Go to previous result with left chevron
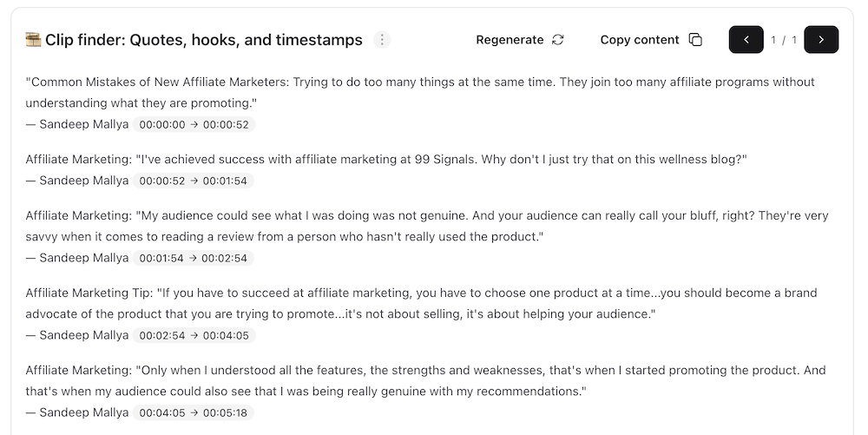This screenshot has width=868, height=435. pyautogui.click(x=746, y=40)
